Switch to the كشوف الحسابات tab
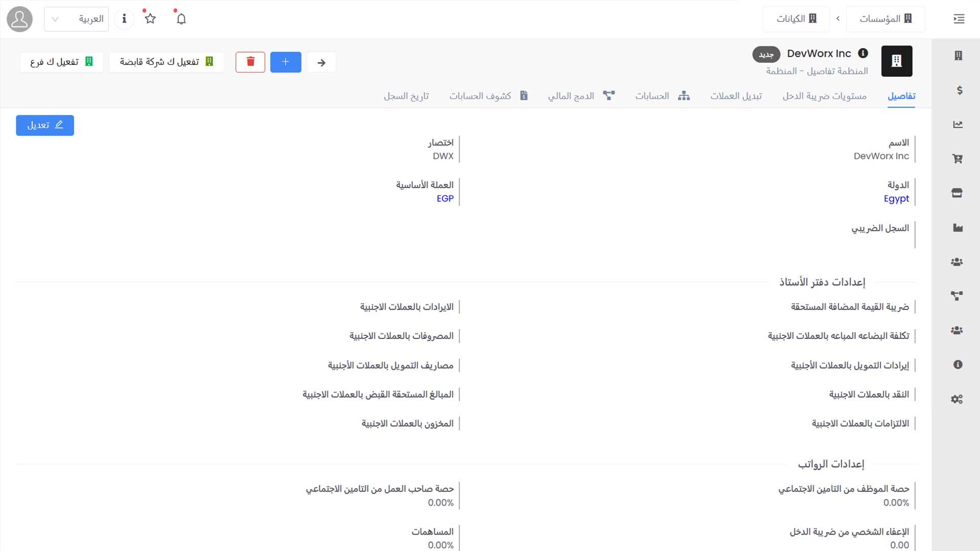This screenshot has width=980, height=551. pos(479,96)
